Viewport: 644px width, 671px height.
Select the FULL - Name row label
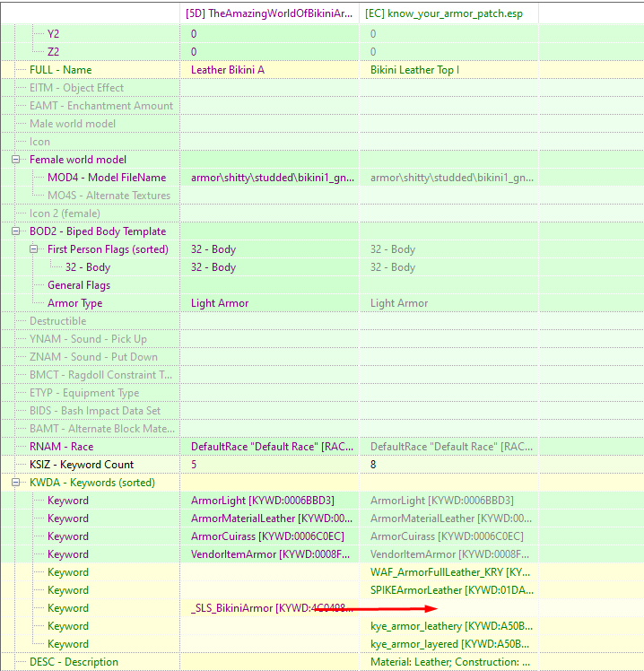(x=60, y=70)
